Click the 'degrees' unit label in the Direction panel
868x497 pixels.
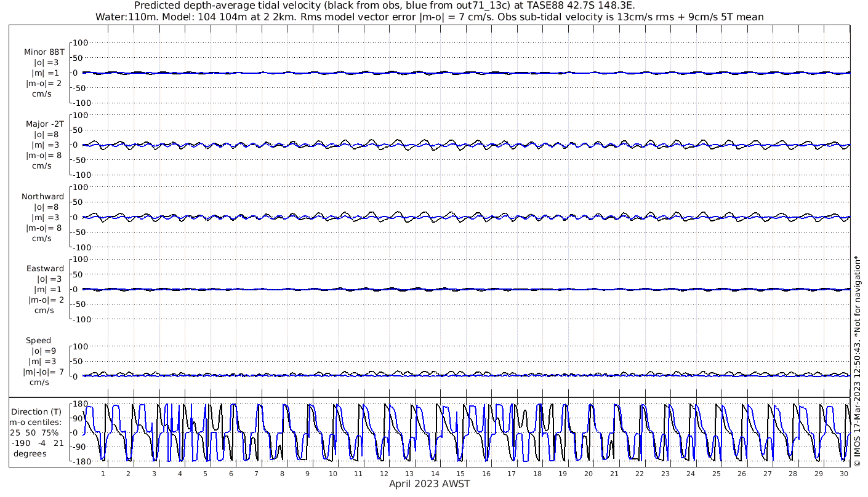(31, 454)
